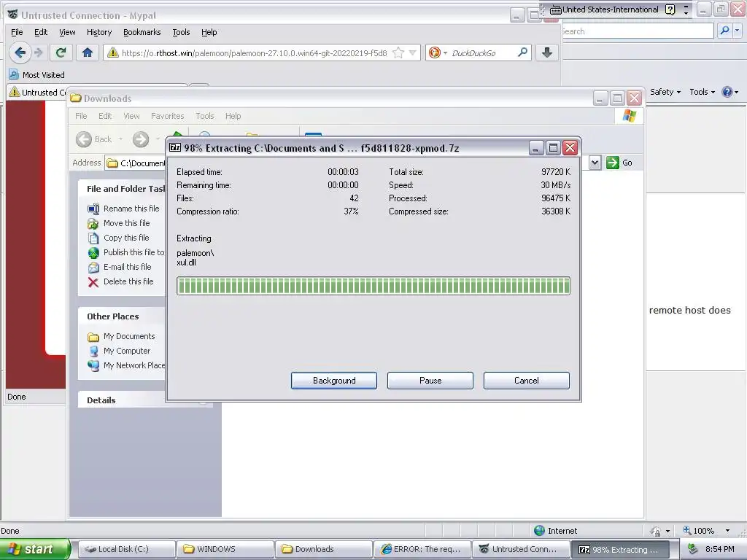Pause the 7-Zip extraction
The width and height of the screenshot is (747, 560).
point(430,381)
